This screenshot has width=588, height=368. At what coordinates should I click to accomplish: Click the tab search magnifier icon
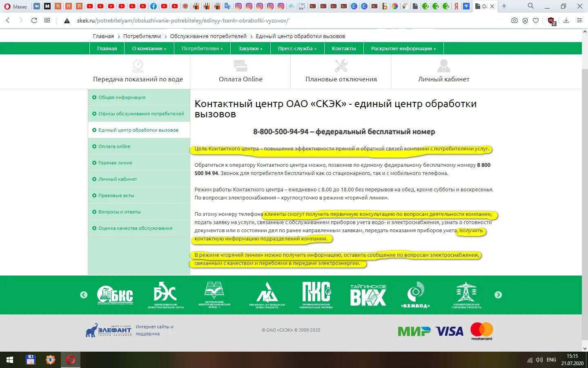point(531,6)
